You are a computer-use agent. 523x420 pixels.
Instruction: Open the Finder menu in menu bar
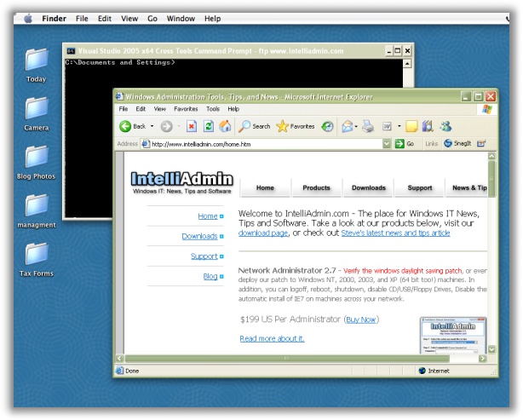point(54,19)
